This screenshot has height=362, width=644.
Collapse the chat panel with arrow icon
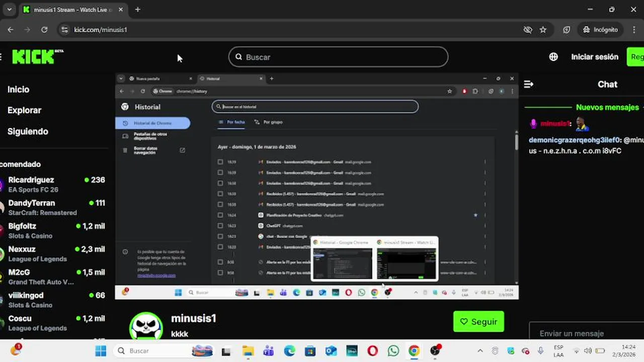point(528,84)
